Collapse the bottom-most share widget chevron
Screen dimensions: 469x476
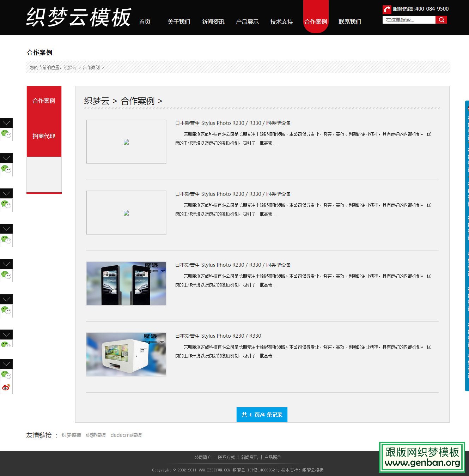[x=6, y=363]
